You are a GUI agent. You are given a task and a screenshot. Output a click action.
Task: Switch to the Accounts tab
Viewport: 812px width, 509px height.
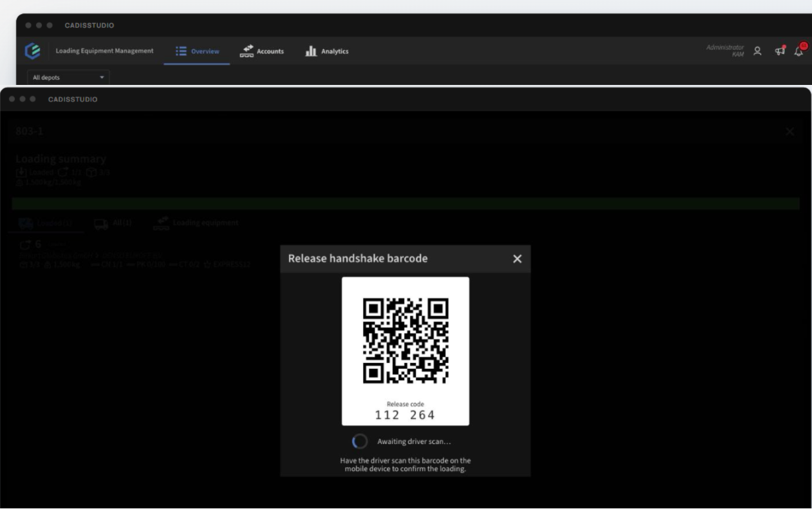coord(261,51)
